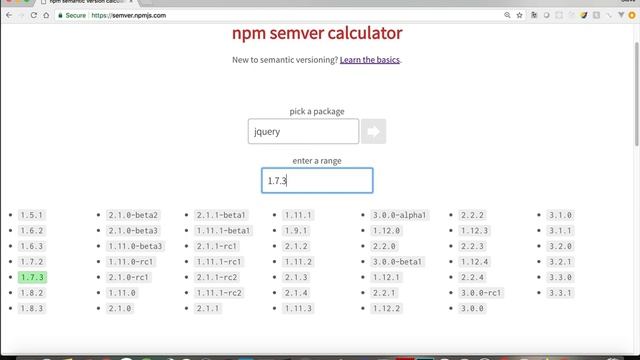Select version 2.2.1
Image resolution: width=640 pixels, height=360 pixels.
[x=384, y=293]
